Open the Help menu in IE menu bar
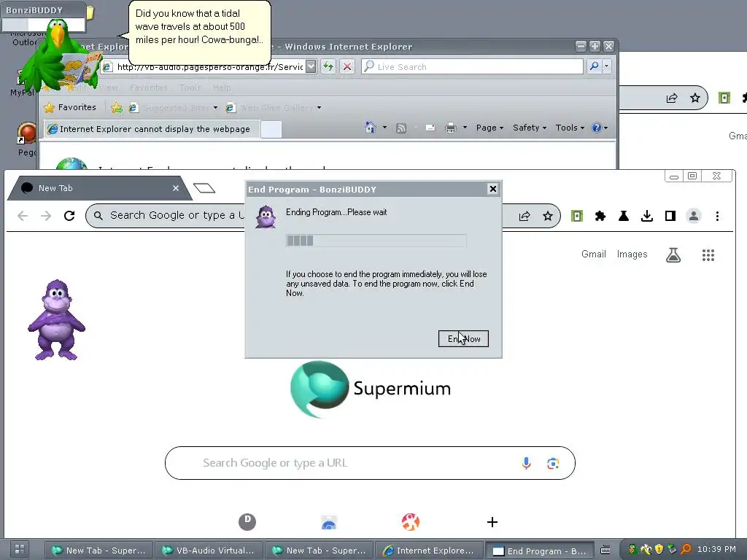 click(x=222, y=87)
